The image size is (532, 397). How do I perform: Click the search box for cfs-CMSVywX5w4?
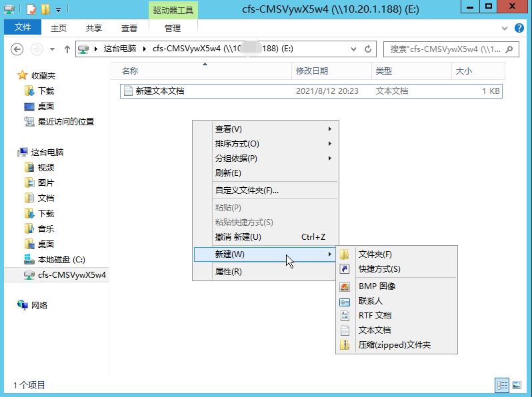tap(451, 49)
